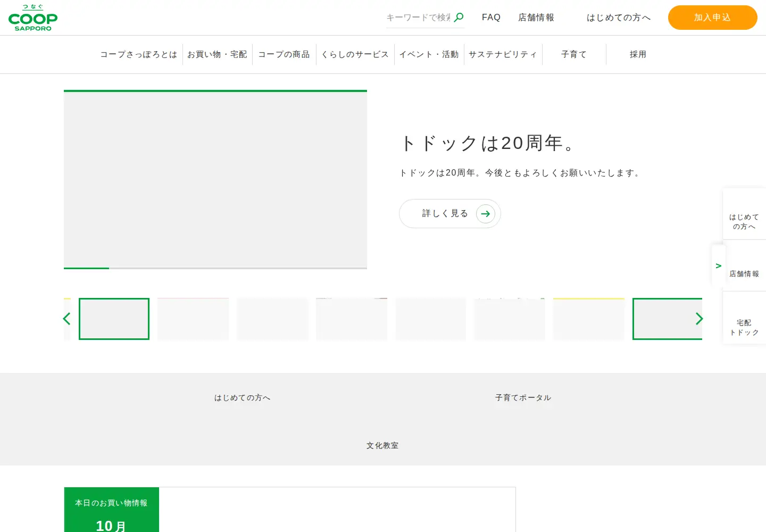
Task: Open the イベント・活動 menu
Action: tap(429, 54)
